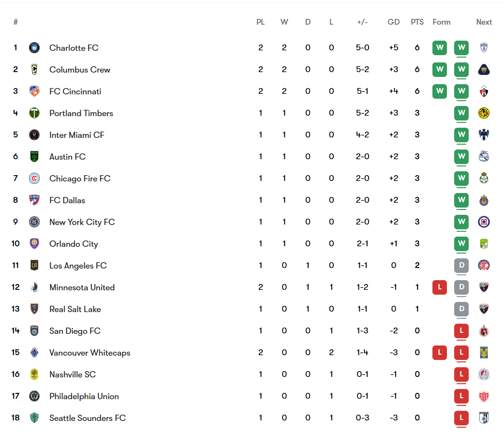Open the Philadelphia Union team link
Screen dimensions: 504x434
[84, 396]
